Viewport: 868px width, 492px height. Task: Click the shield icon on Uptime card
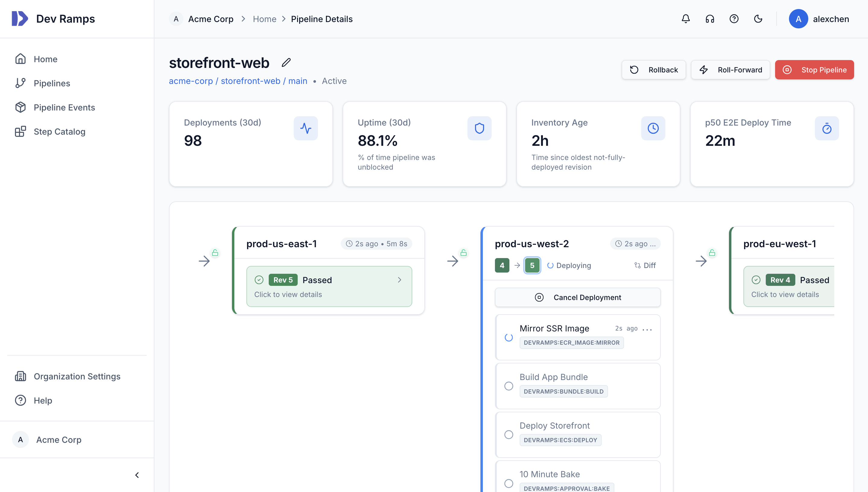479,128
